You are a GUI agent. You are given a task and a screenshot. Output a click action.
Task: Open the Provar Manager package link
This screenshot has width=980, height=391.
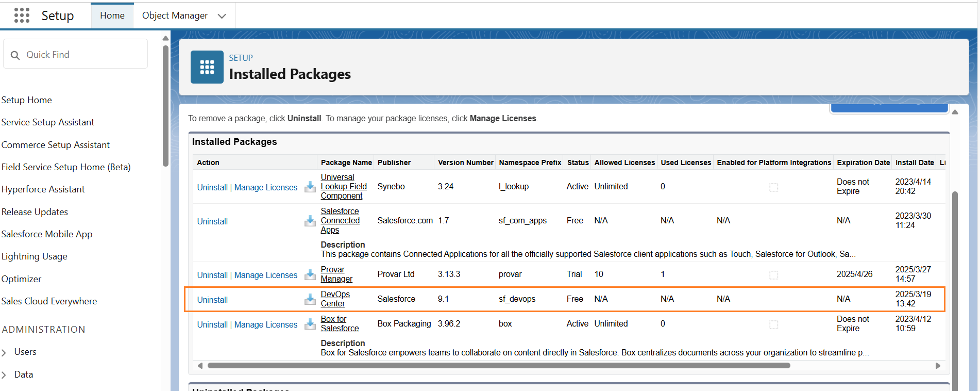[x=336, y=274]
